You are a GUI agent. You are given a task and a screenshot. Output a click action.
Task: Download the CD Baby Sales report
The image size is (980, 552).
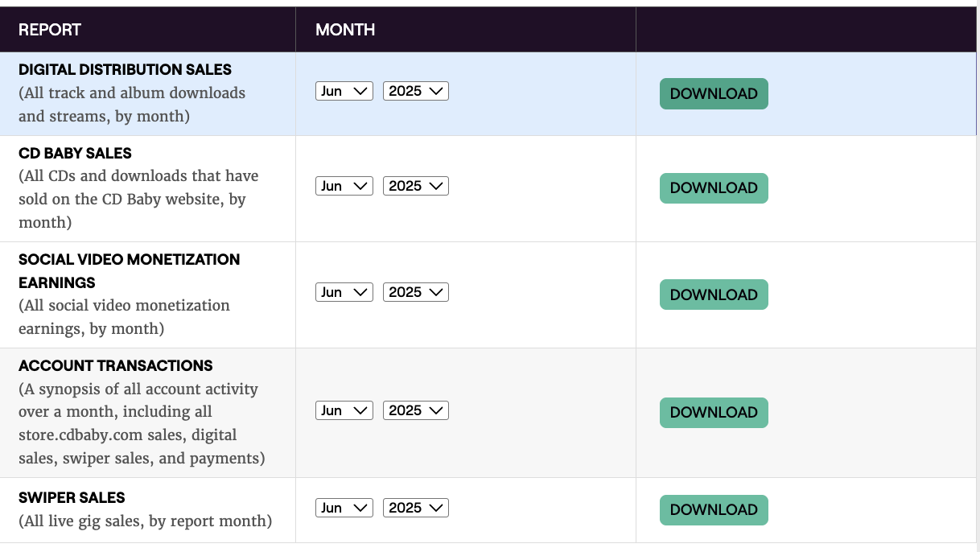[x=714, y=187]
